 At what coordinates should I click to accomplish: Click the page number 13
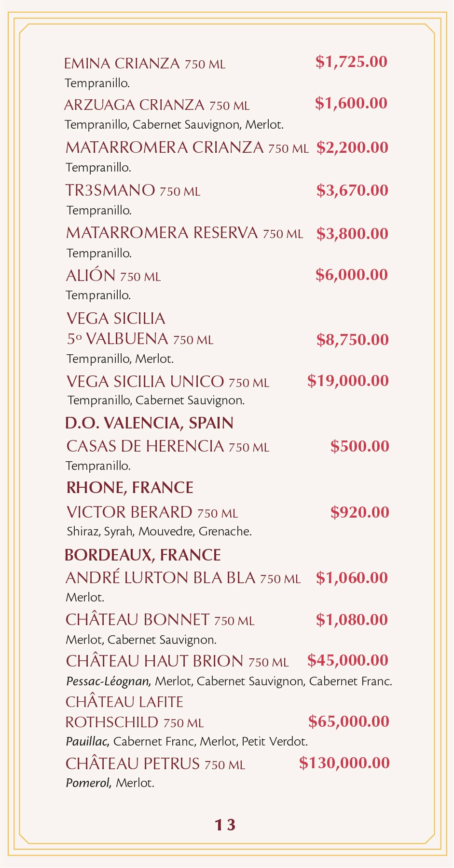(225, 825)
